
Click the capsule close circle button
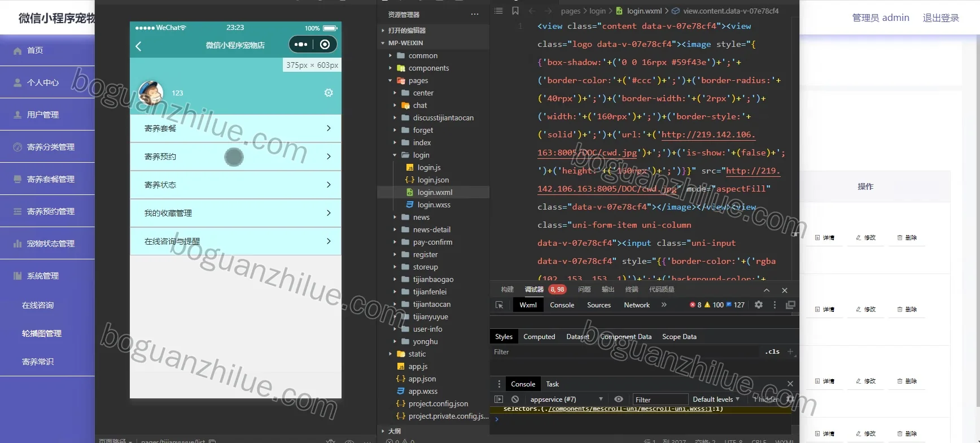click(x=325, y=44)
